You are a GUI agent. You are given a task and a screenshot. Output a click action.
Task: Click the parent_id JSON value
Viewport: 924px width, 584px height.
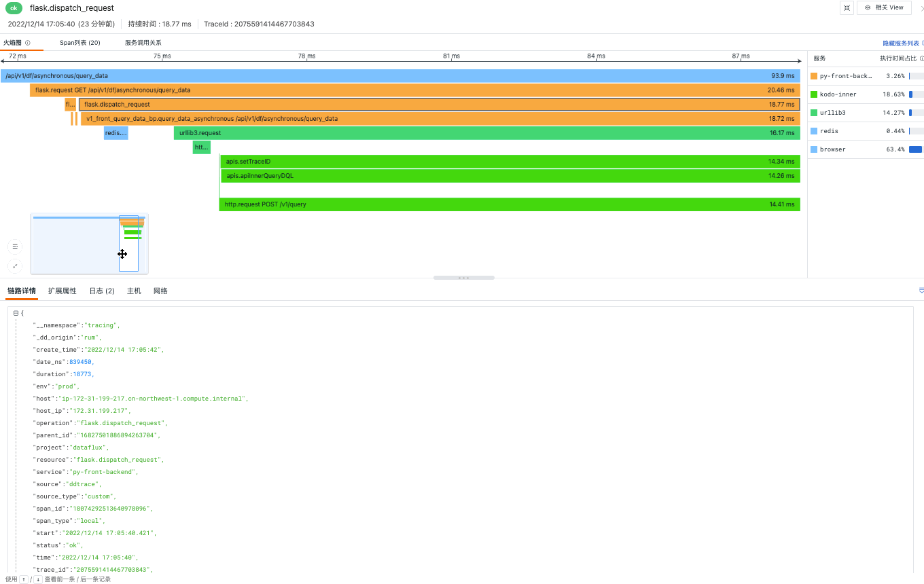click(118, 435)
